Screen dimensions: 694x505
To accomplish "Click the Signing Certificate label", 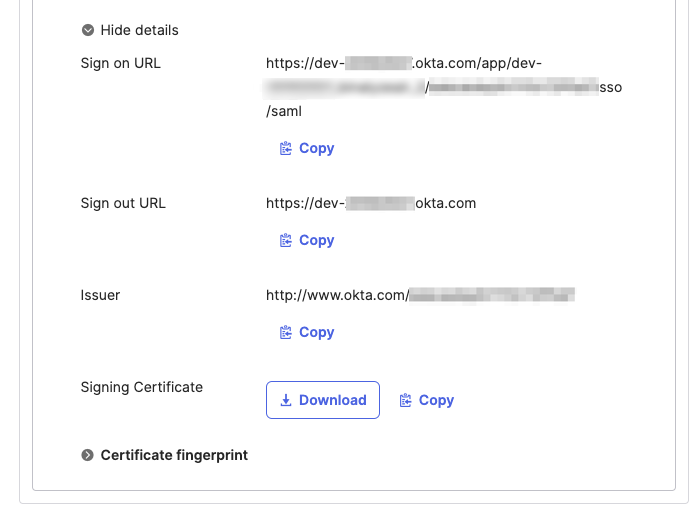I will coord(141,387).
